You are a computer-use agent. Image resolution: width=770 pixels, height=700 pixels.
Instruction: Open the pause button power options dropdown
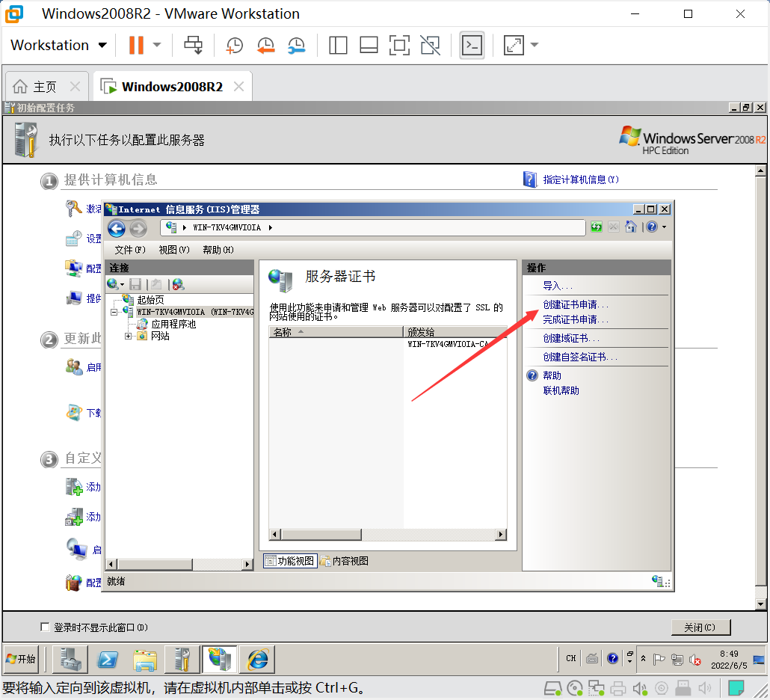(x=157, y=45)
